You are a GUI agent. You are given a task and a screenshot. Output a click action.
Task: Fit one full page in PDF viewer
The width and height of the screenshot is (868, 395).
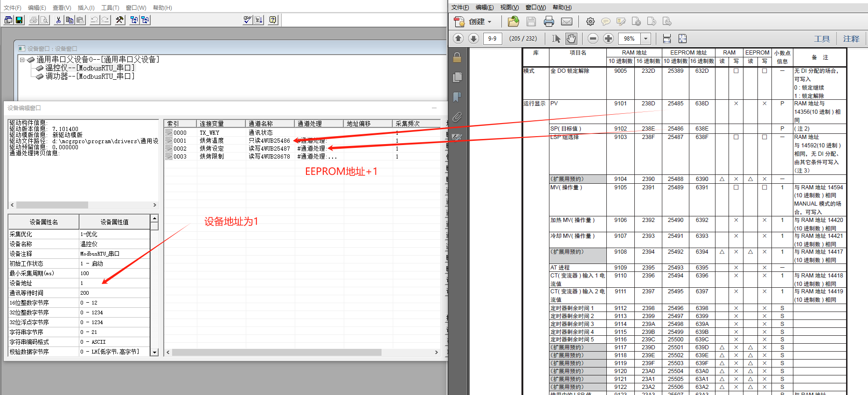(682, 38)
